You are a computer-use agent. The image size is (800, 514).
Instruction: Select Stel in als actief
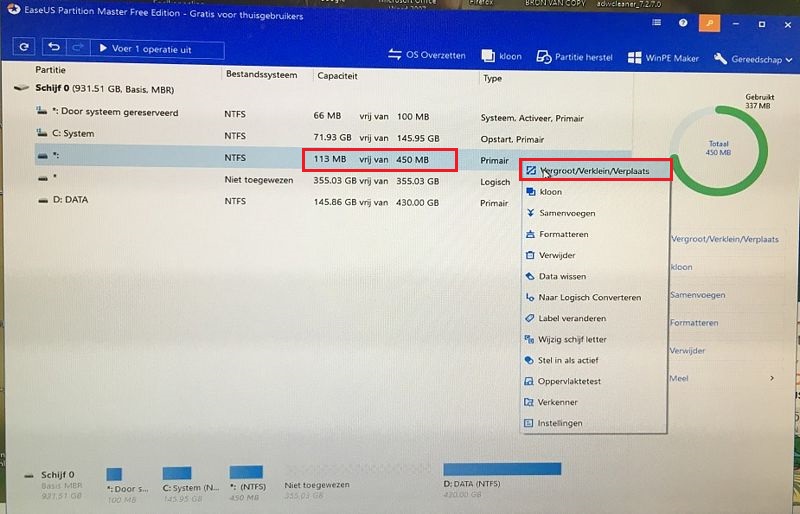pos(594,360)
